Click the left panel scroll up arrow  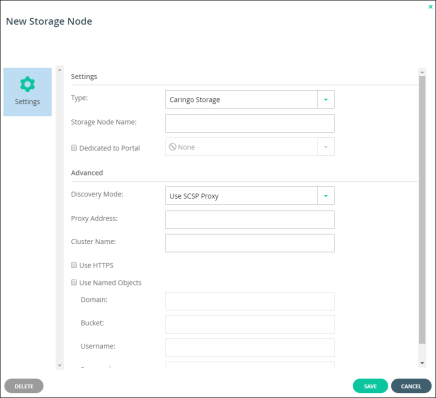click(x=60, y=70)
